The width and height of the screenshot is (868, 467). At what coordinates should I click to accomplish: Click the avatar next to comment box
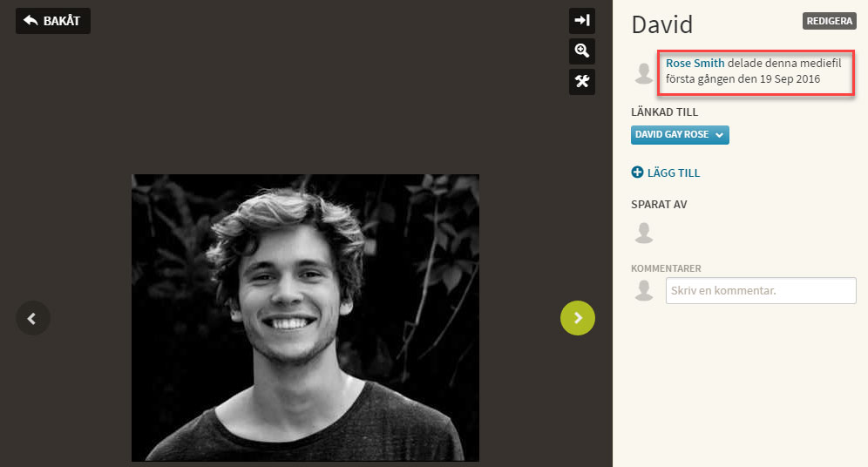click(x=644, y=290)
